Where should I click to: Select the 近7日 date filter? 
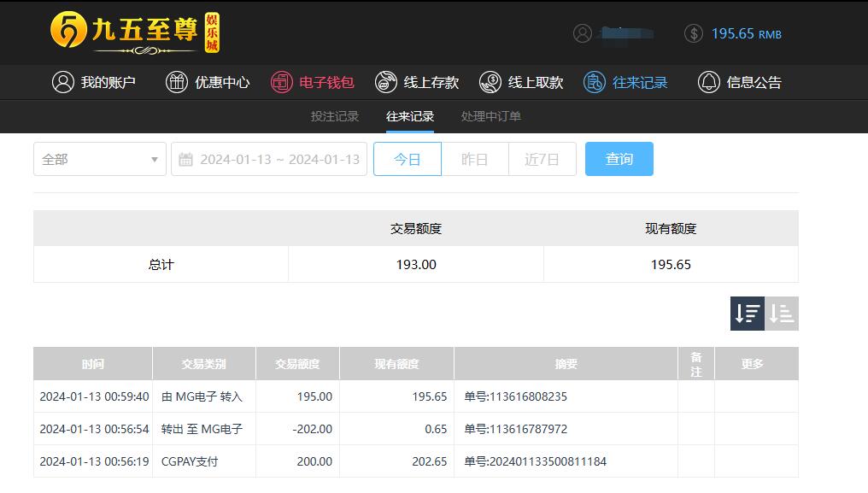pos(542,159)
